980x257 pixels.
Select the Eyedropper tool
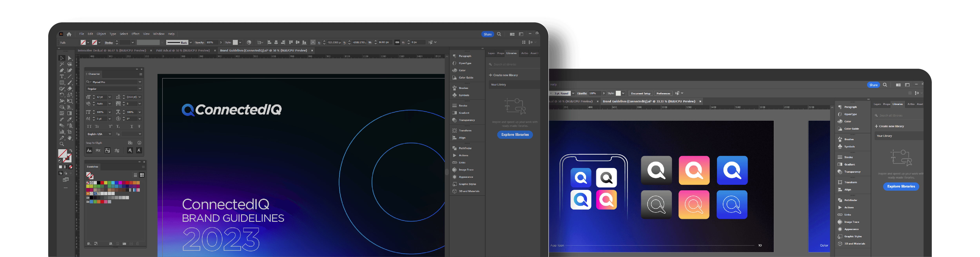[70, 119]
